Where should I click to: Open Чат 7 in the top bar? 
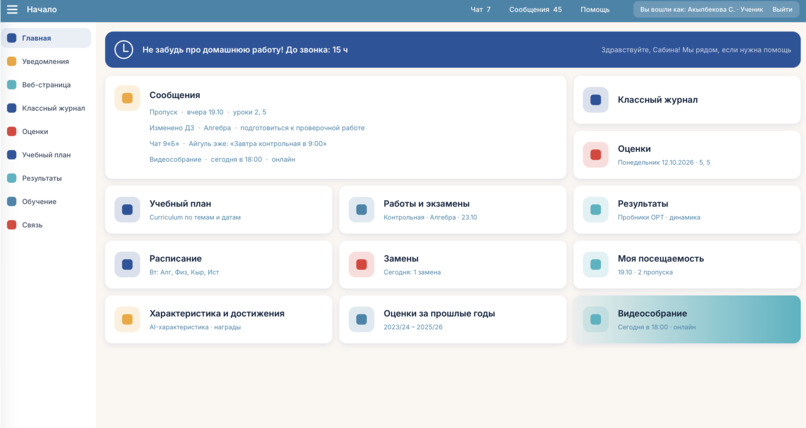(x=480, y=9)
